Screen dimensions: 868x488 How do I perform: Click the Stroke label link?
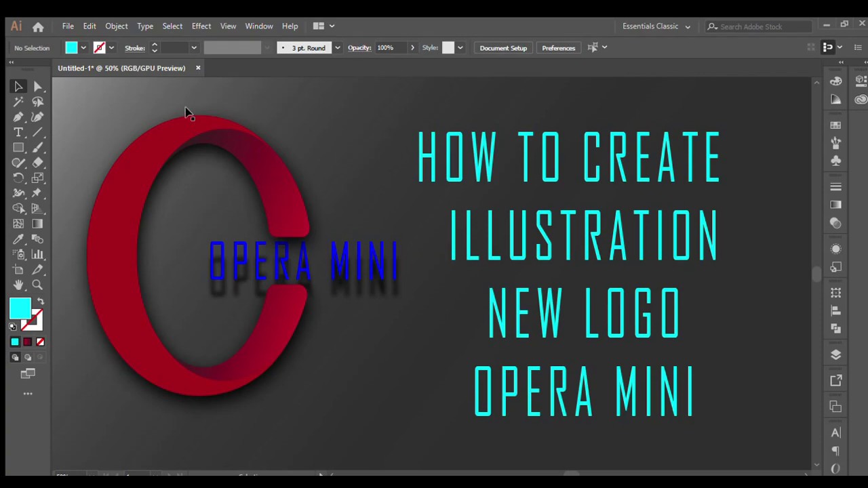(135, 48)
